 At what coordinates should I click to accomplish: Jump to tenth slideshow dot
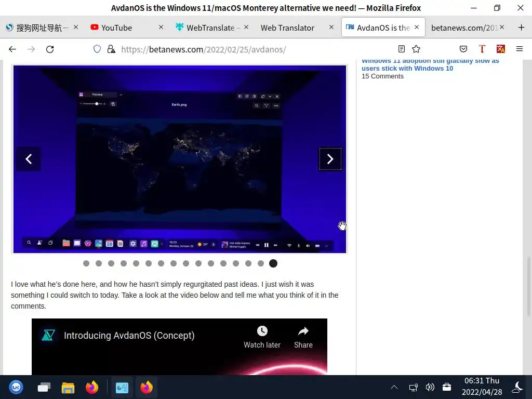point(198,263)
